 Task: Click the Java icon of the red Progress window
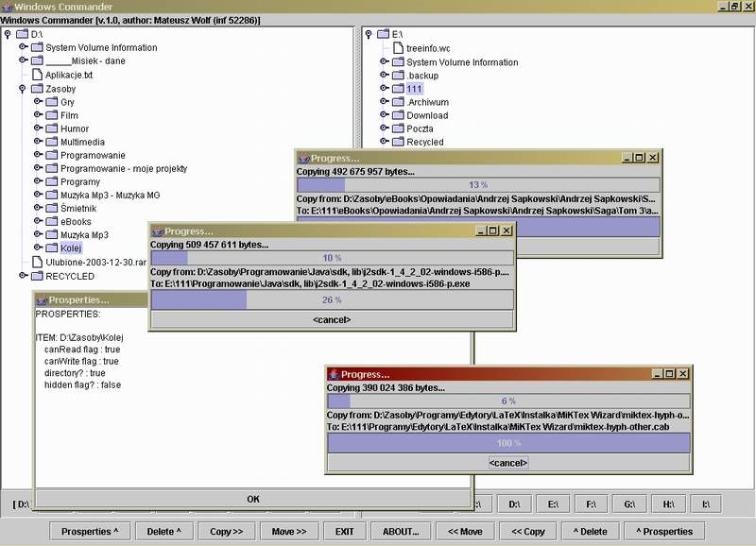coord(334,374)
